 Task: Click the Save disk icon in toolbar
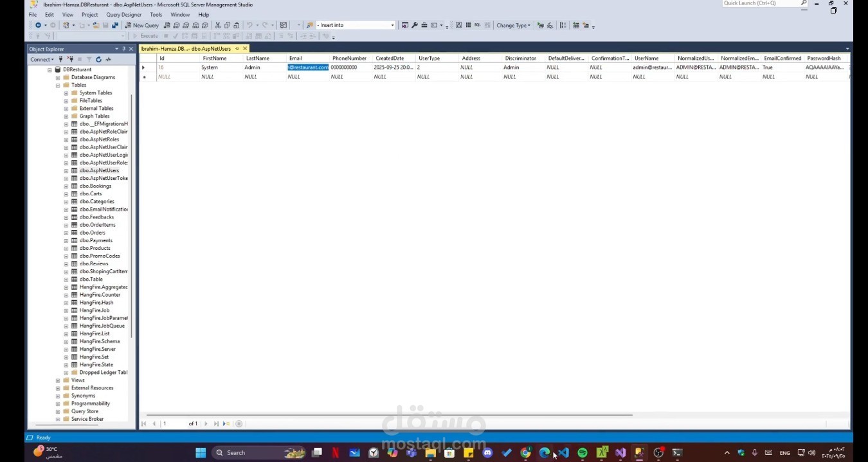click(x=105, y=25)
